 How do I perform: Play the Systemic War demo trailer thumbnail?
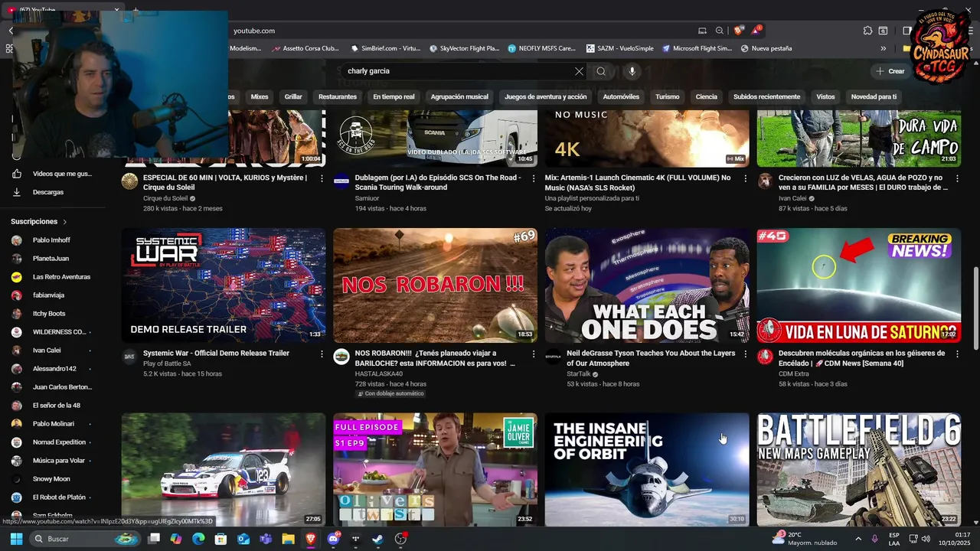tap(224, 285)
